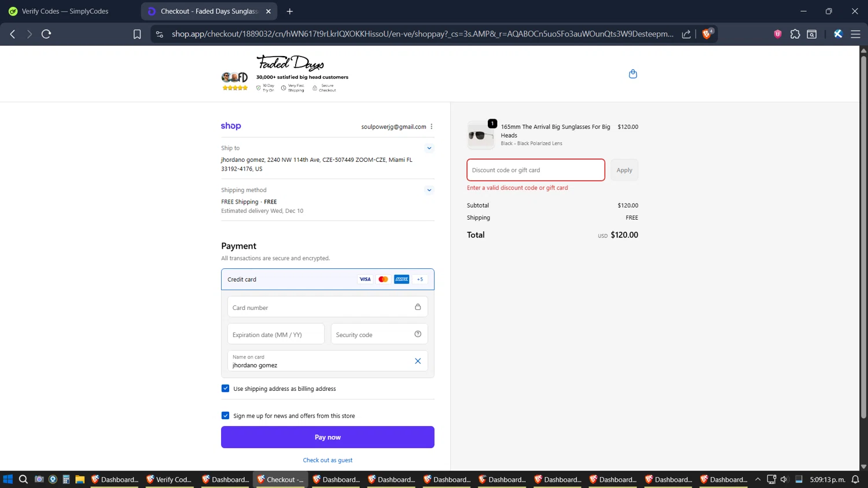This screenshot has width=868, height=488.
Task: Click the Faded Days store logo
Action: (x=290, y=62)
